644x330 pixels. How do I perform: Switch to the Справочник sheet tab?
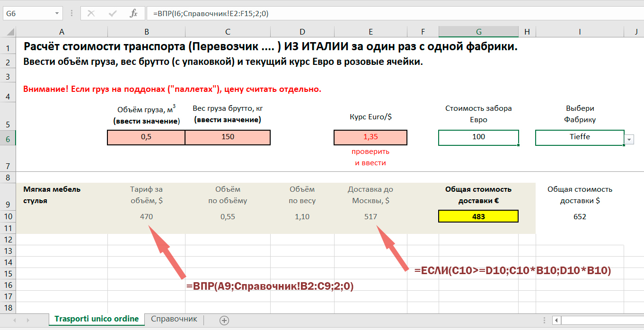pyautogui.click(x=174, y=319)
